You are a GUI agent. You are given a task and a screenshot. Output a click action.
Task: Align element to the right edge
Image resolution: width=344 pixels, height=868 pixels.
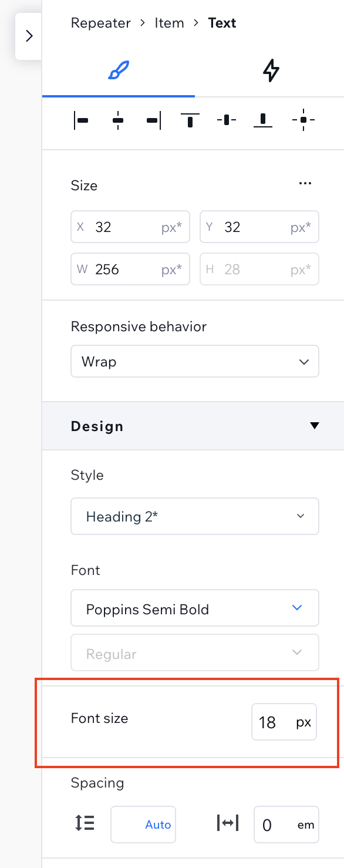[154, 120]
